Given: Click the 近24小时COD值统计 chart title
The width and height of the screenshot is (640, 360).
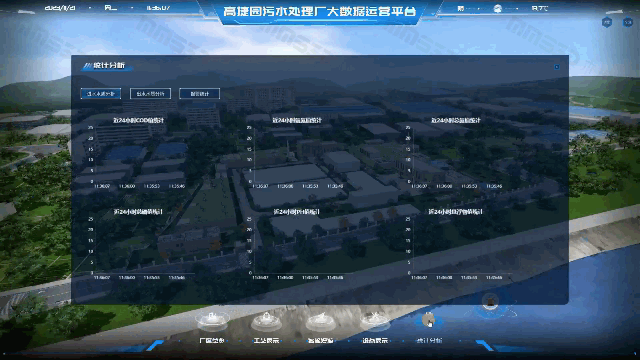Looking at the screenshot, I should [x=138, y=120].
